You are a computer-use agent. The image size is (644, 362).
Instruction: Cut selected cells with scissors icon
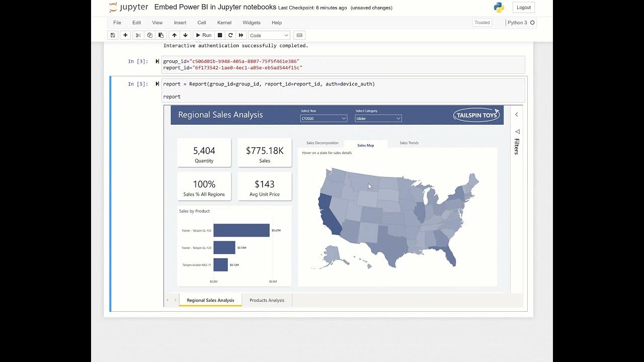click(138, 35)
